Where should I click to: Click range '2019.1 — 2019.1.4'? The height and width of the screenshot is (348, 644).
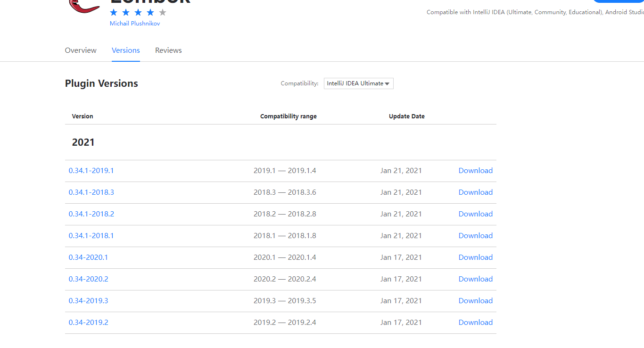pos(285,171)
